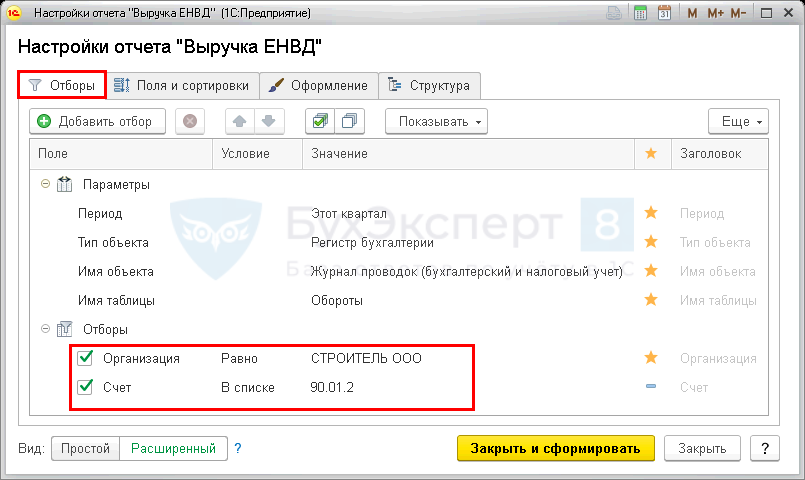Viewport: 805px width, 480px height.
Task: Toggle the dash marker in Счет row
Action: click(x=651, y=387)
